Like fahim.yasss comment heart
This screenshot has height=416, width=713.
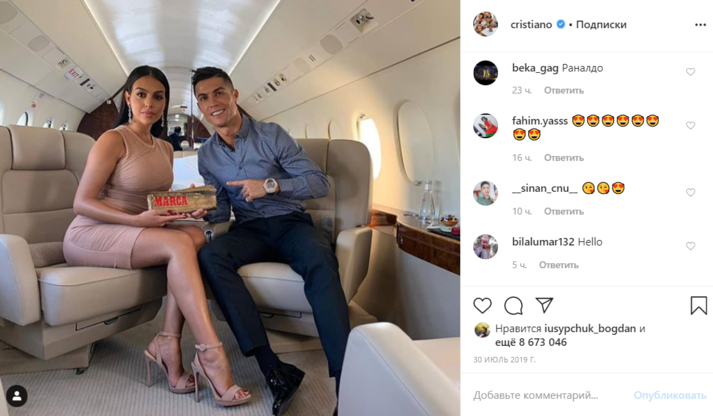click(x=690, y=125)
